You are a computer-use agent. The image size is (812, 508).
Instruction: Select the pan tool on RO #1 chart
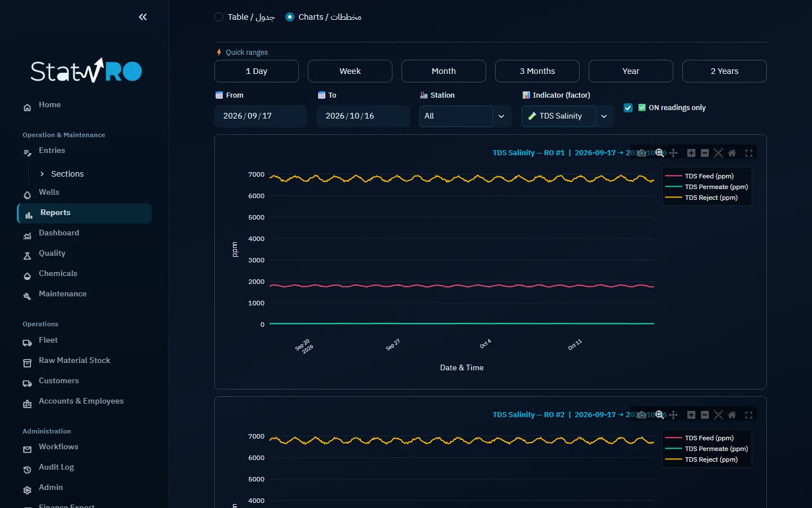pyautogui.click(x=673, y=153)
